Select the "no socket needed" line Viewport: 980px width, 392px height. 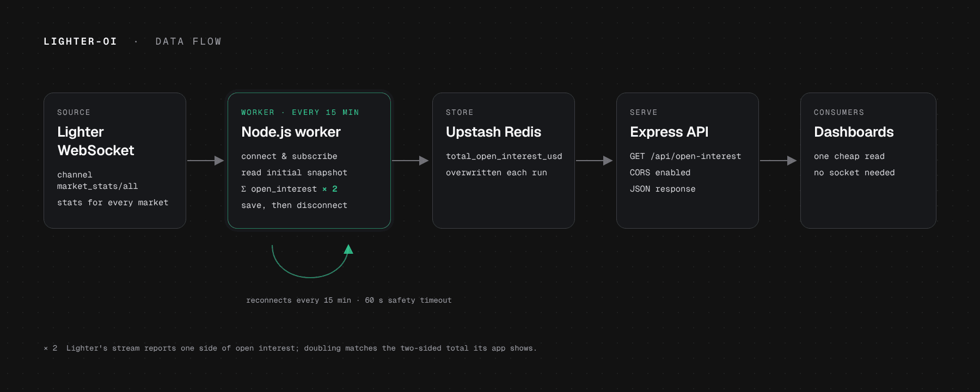[x=854, y=173]
